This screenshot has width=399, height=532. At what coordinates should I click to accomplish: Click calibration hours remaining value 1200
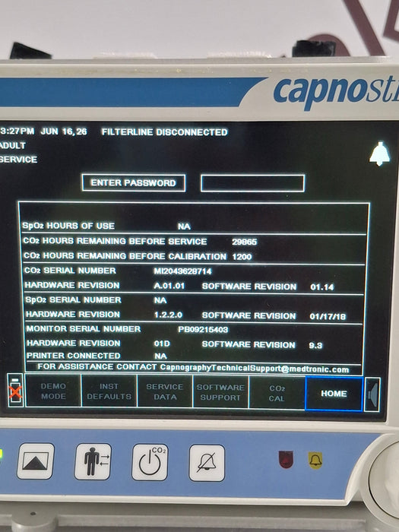pyautogui.click(x=242, y=257)
